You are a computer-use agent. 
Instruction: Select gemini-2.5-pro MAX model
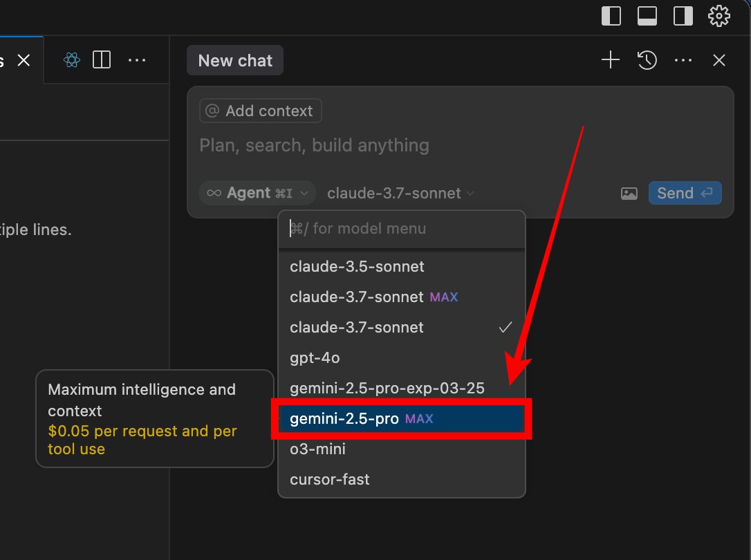(x=401, y=419)
